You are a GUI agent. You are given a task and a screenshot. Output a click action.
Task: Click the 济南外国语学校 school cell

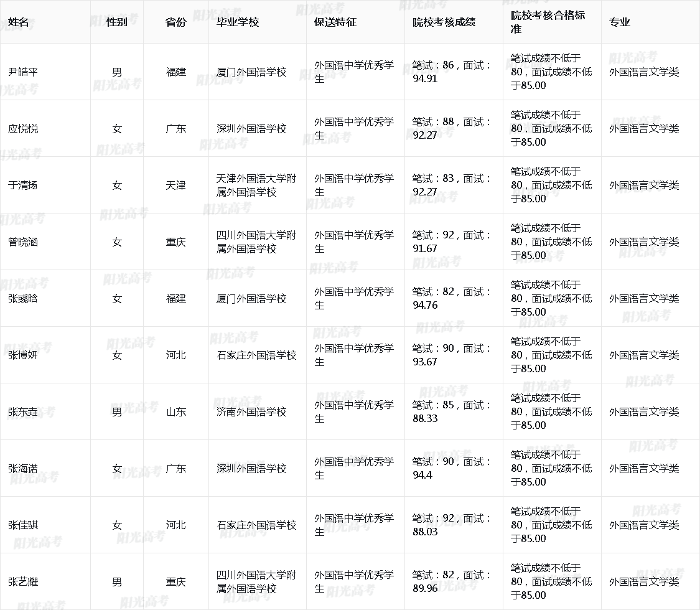[251, 412]
